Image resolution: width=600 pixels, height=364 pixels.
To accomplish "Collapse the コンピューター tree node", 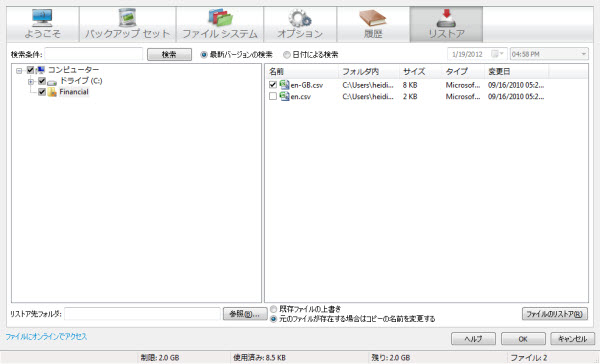I will (x=19, y=70).
